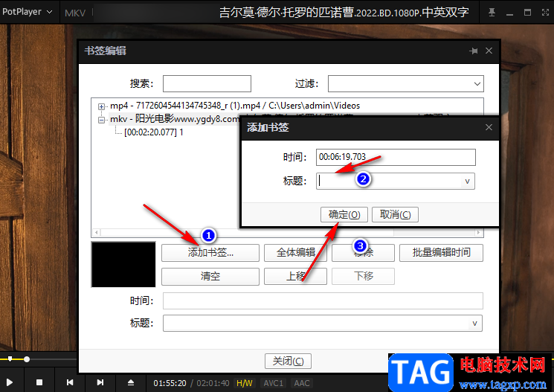Click the 02:01:40 total duration display

[213, 383]
